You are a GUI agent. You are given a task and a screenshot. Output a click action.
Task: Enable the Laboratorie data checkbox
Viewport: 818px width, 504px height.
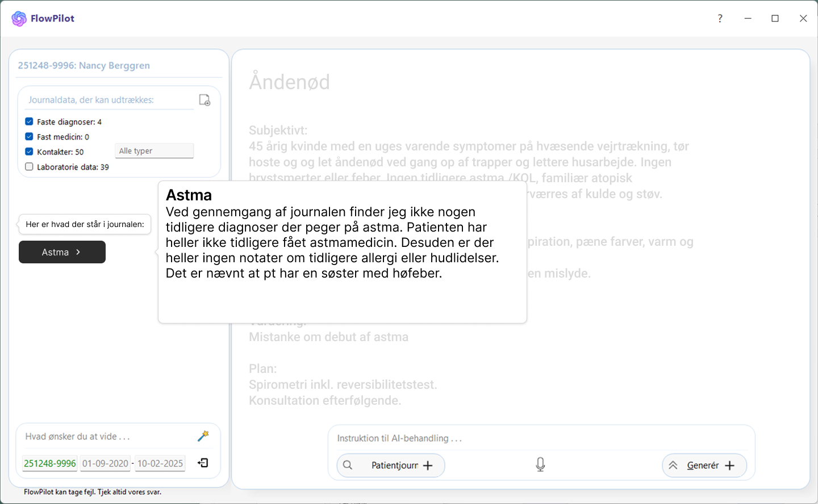coord(29,167)
